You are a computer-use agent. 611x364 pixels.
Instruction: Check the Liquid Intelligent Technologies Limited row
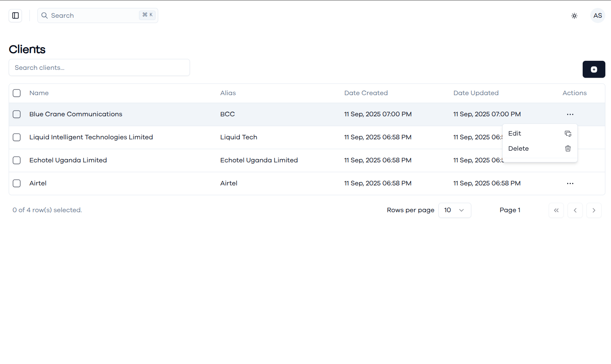(17, 137)
